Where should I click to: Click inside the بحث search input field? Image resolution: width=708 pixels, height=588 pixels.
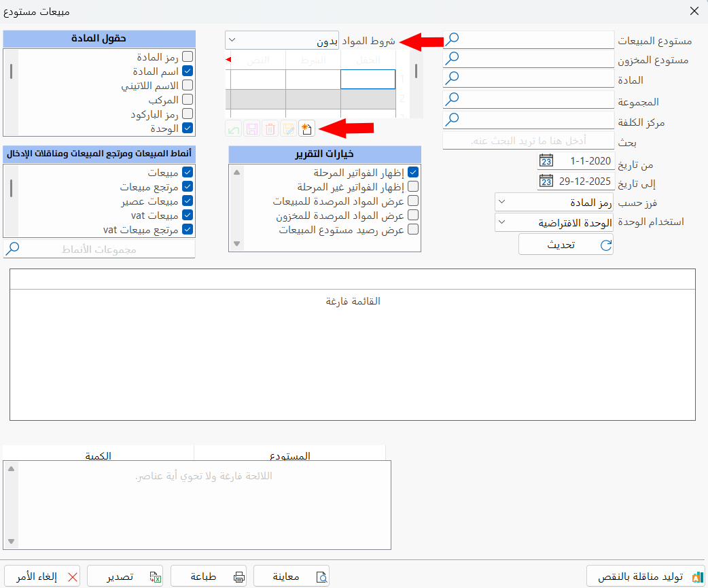(x=530, y=140)
